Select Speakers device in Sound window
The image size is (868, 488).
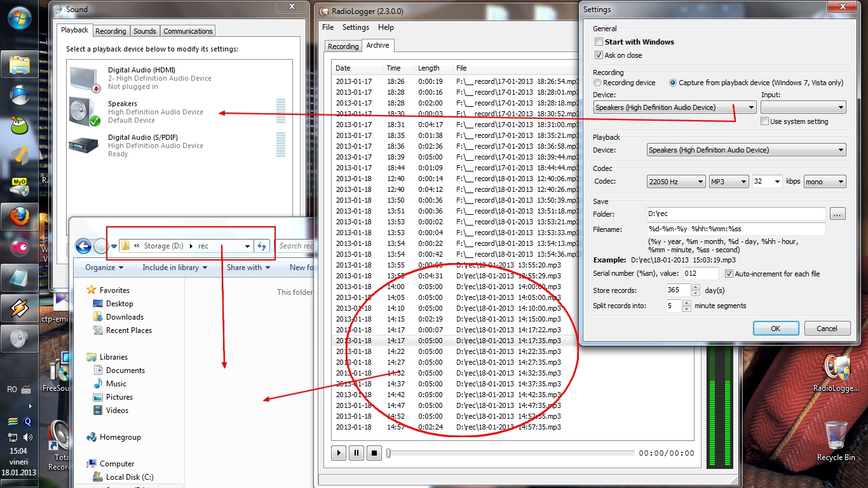tap(179, 112)
